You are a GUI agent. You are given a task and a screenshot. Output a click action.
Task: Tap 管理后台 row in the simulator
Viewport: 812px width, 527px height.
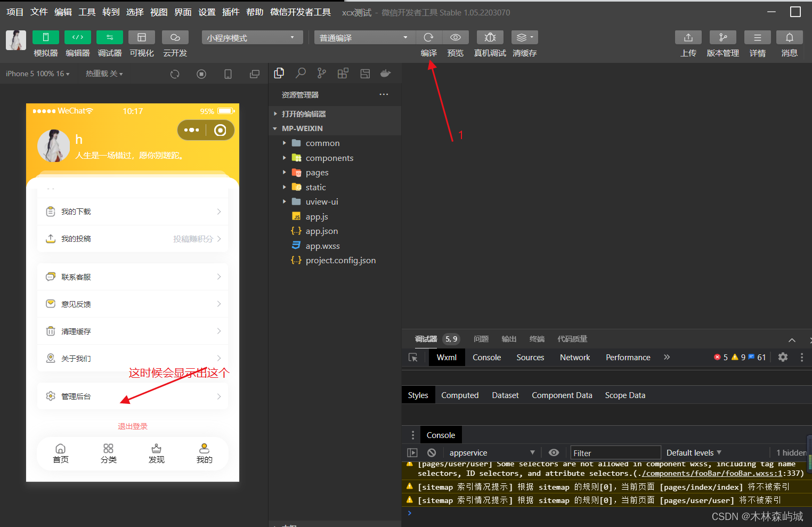[x=133, y=396]
